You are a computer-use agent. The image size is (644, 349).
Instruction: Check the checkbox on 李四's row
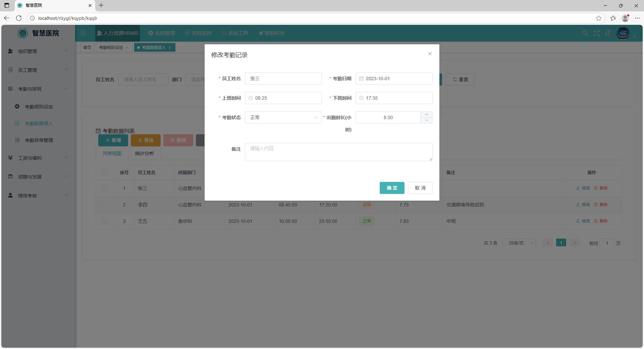tap(105, 205)
